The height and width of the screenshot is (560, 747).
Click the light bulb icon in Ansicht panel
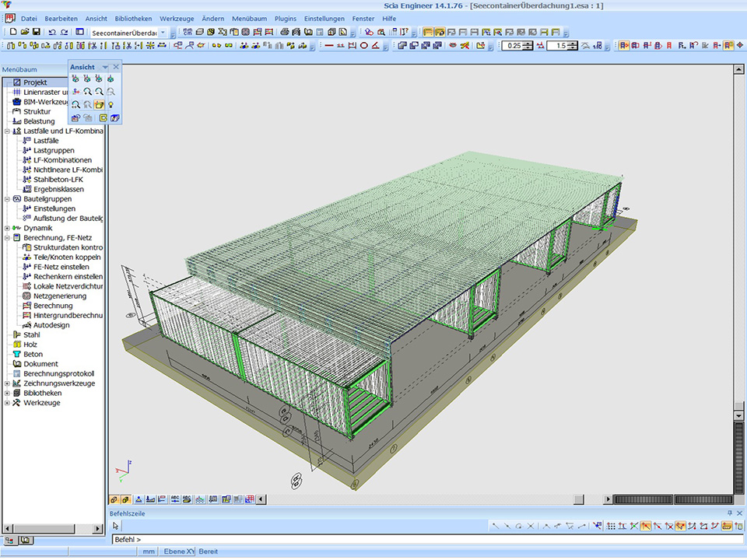click(111, 104)
